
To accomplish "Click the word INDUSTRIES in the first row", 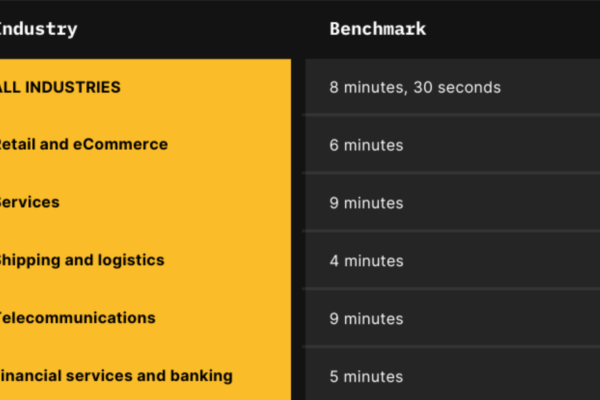I will 73,87.
